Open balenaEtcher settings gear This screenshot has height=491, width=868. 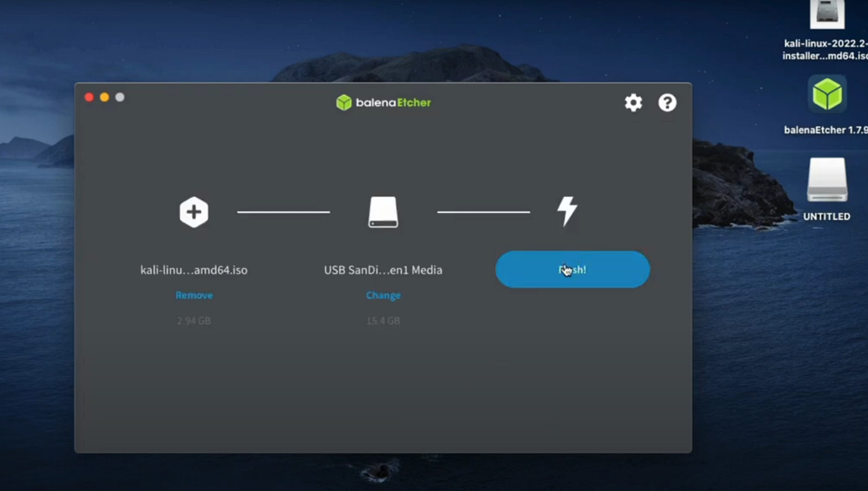tap(633, 102)
